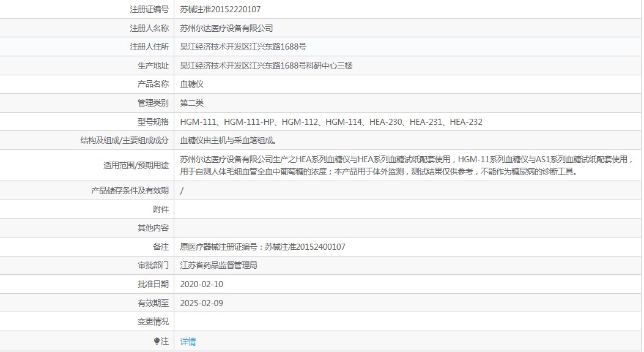The image size is (644, 352).
Task: Select approving department 江苏省药品监督管理局
Action: point(218,265)
